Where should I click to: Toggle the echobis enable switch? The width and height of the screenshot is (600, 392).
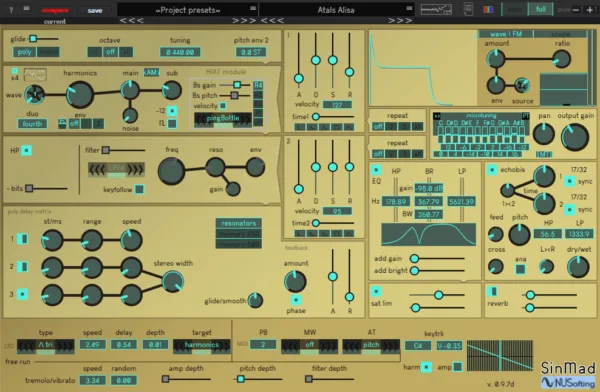(x=492, y=170)
